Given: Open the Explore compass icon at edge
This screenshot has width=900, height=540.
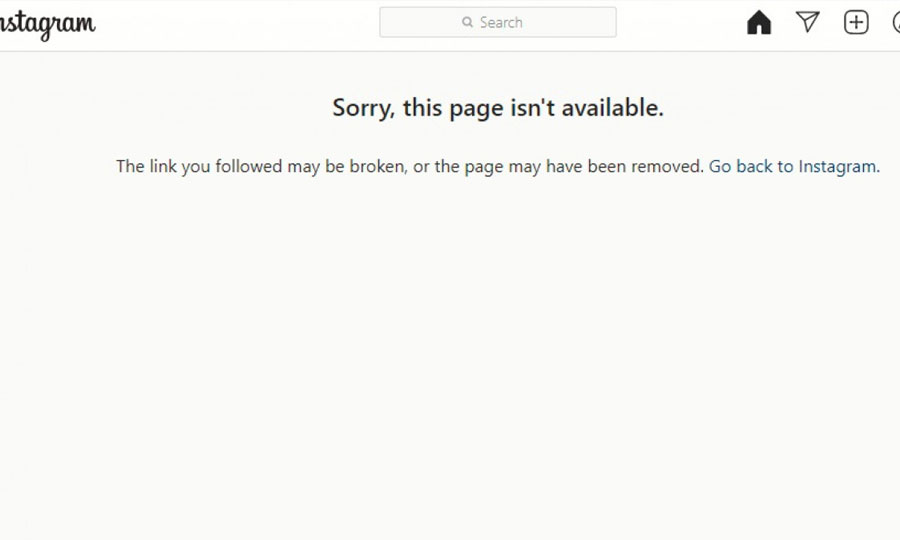Looking at the screenshot, I should coord(896,22).
